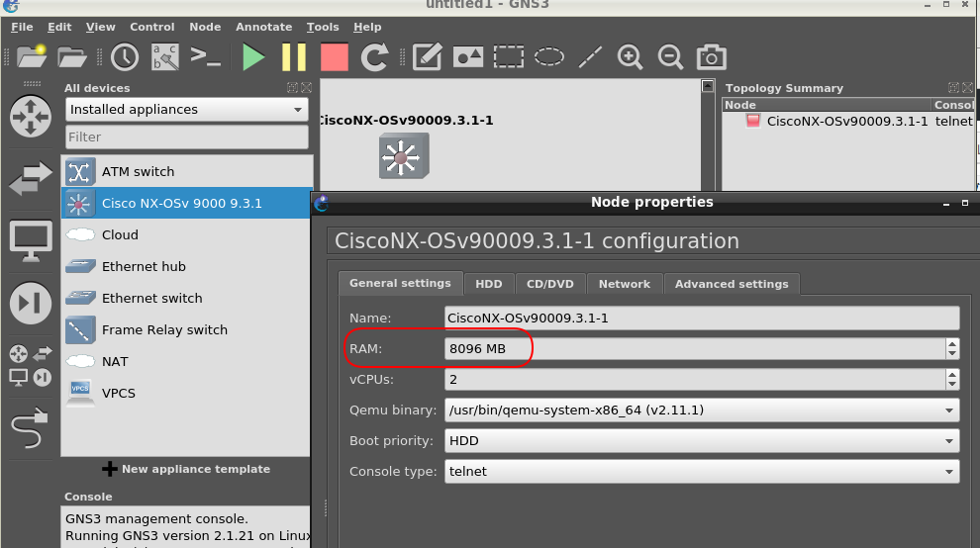This screenshot has width=980, height=548.
Task: Toggle show interface labels icon
Action: pyautogui.click(x=165, y=56)
